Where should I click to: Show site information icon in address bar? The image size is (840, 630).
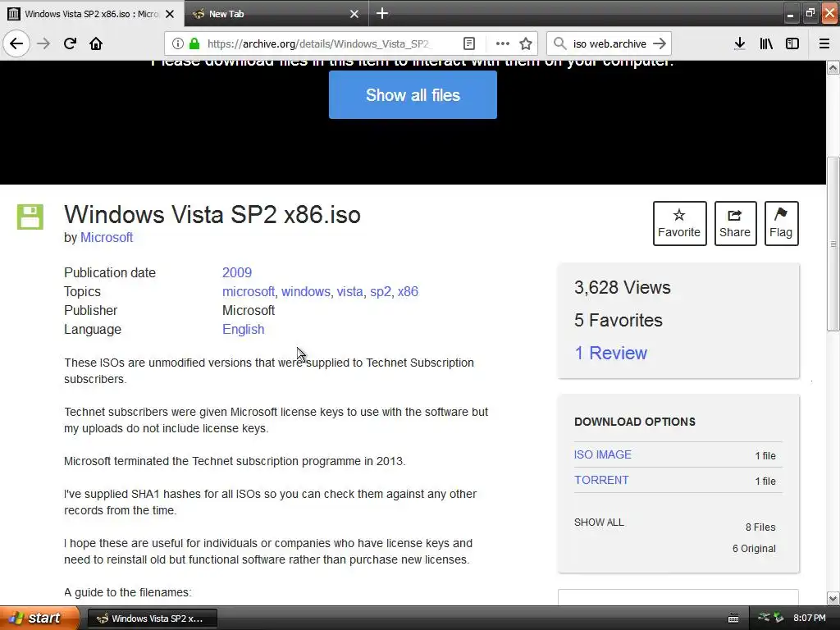[177, 43]
